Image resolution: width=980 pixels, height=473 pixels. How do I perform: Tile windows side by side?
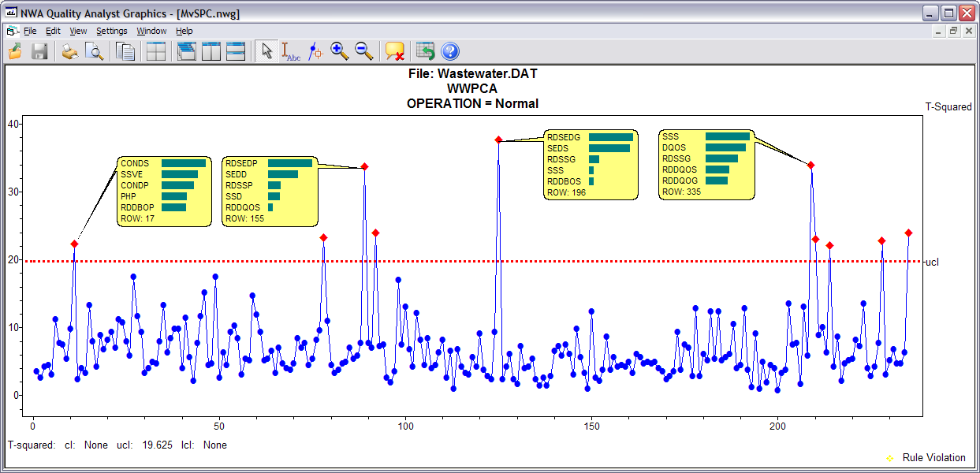pos(211,51)
